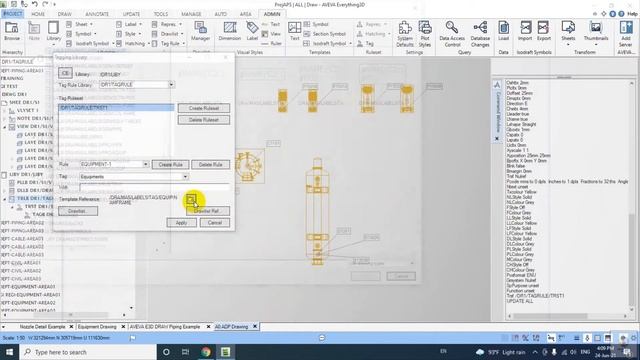The width and height of the screenshot is (640, 360).
Task: Collapse the TRLB DR1 tree node
Action: [x=5, y=199]
